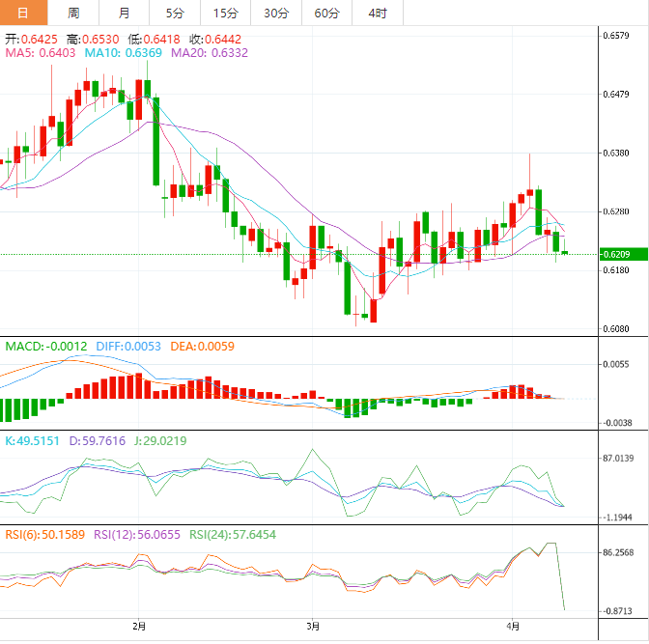Switch to the 5分 timeframe
This screenshot has height=644, width=649.
pos(175,14)
